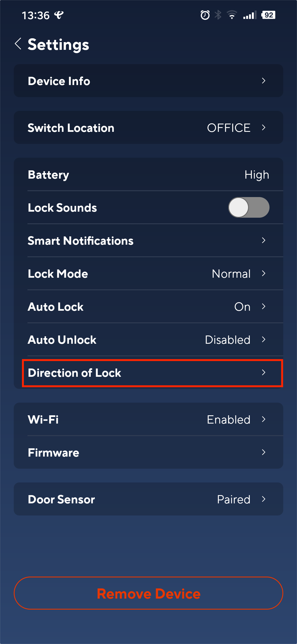The image size is (297, 644).
Task: Expand Switch Location chevron next to OFFICE
Action: [263, 127]
